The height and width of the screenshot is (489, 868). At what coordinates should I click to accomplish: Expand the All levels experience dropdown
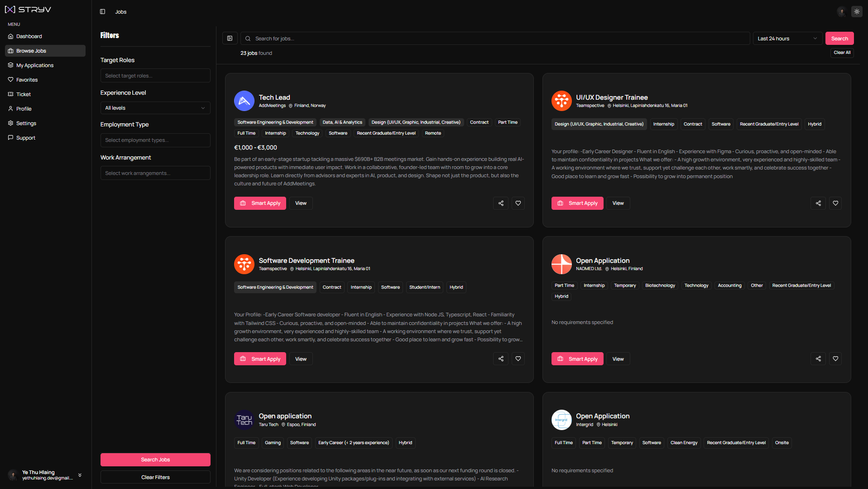click(x=155, y=108)
